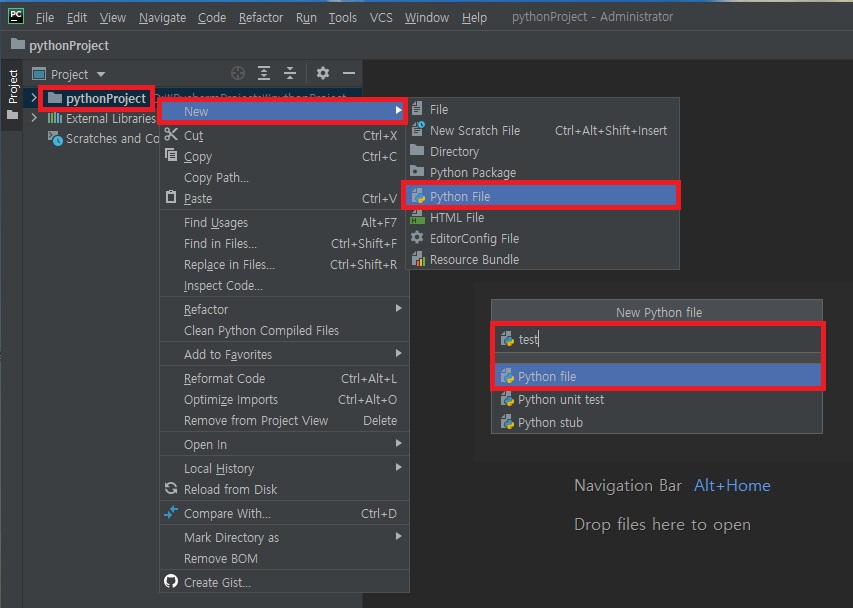The height and width of the screenshot is (608, 853).
Task: Open Project panel settings gear
Action: pos(323,73)
